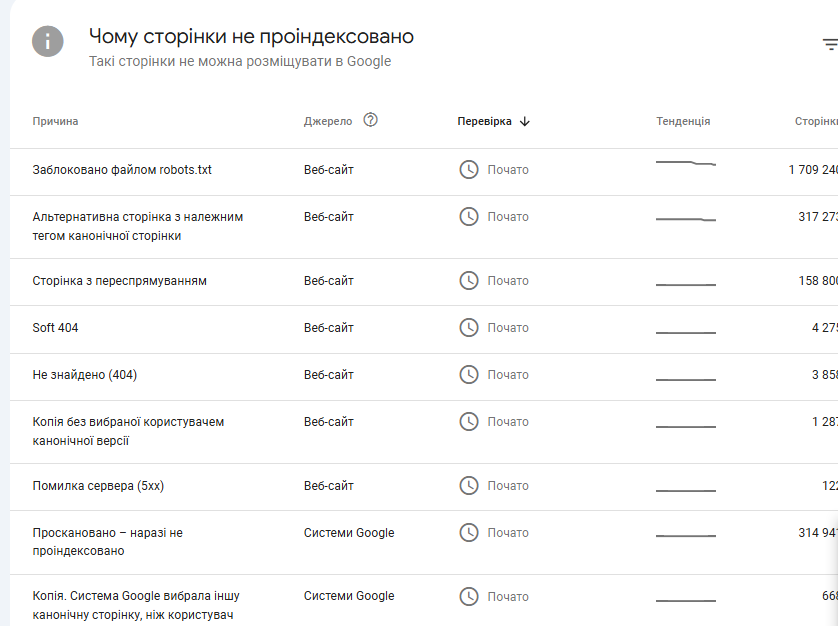Click the info icon beside the title

pos(47,41)
